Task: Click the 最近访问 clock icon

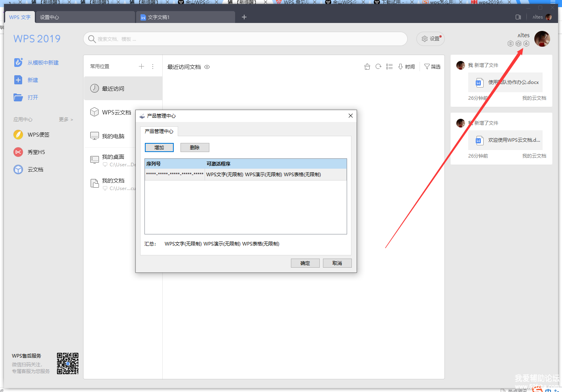Action: [95, 88]
